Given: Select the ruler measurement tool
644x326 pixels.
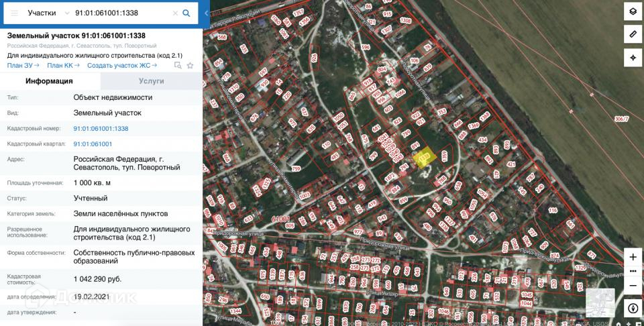Looking at the screenshot, I should click(633, 34).
